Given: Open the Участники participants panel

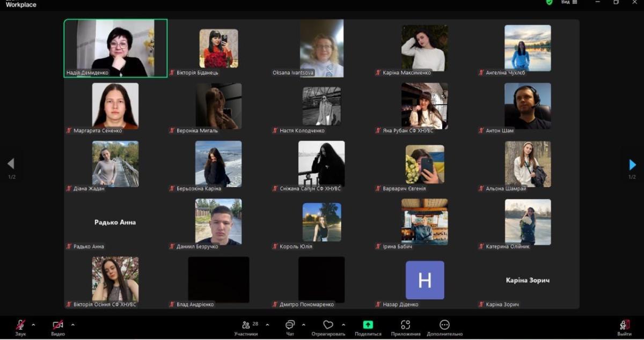Looking at the screenshot, I should point(246,325).
